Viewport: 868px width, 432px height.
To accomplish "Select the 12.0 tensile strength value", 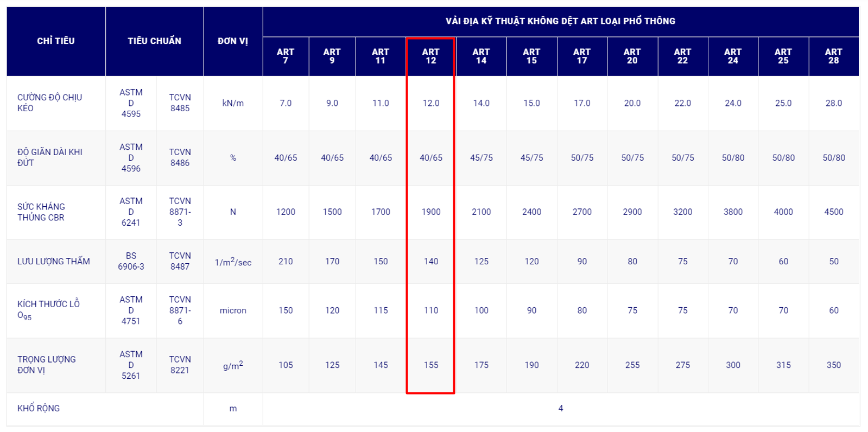I will click(431, 103).
